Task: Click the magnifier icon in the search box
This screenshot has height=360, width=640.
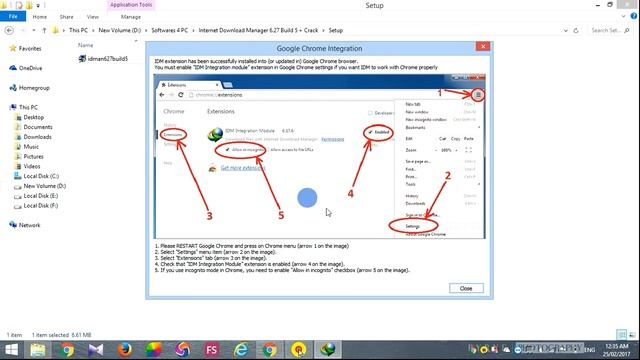Action: tap(627, 30)
